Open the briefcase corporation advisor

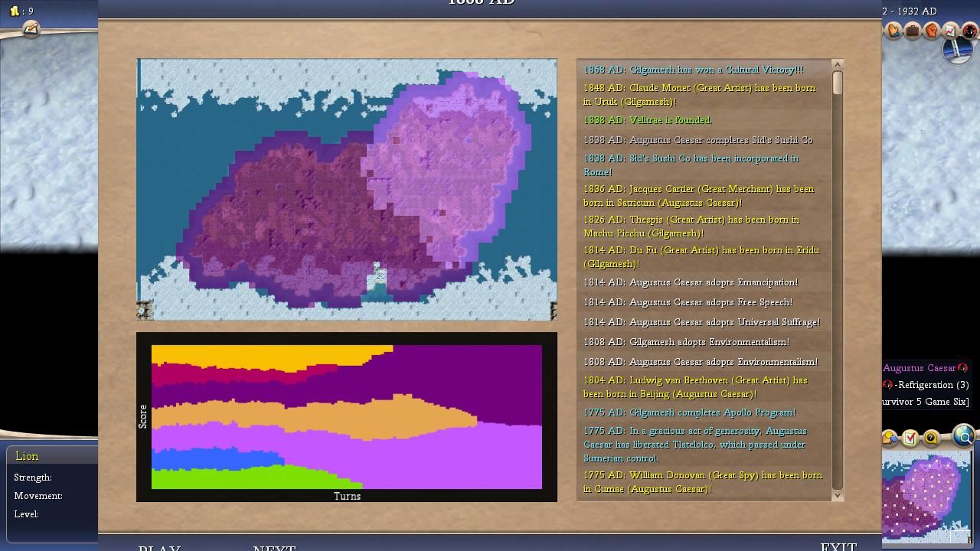[x=913, y=31]
